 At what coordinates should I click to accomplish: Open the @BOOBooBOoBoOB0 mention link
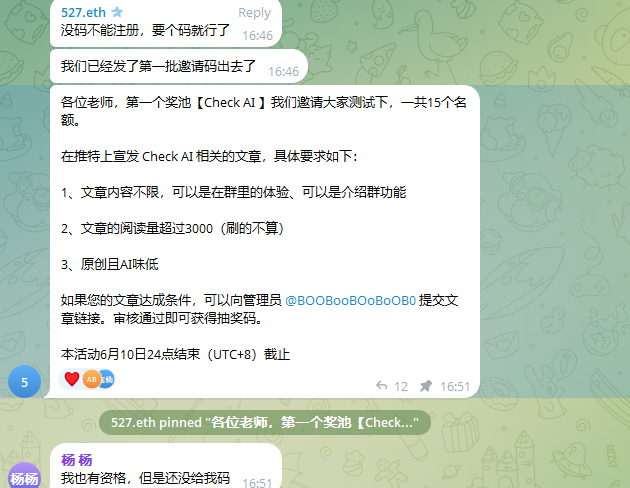coord(350,300)
